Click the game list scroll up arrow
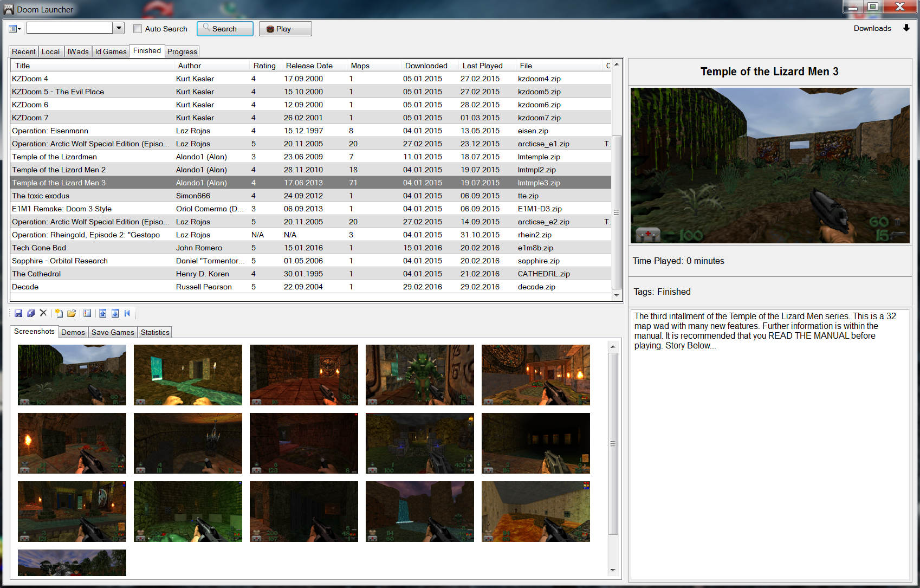This screenshot has width=920, height=588. [617, 64]
